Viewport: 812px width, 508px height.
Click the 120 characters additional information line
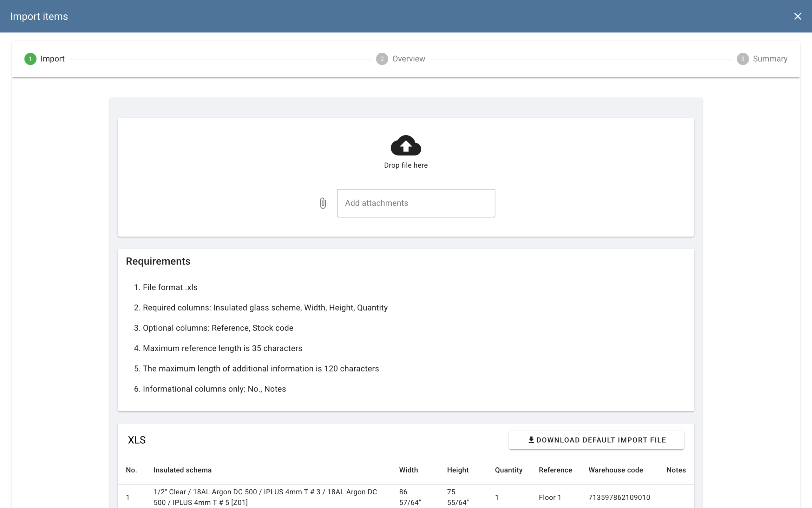[261, 369]
